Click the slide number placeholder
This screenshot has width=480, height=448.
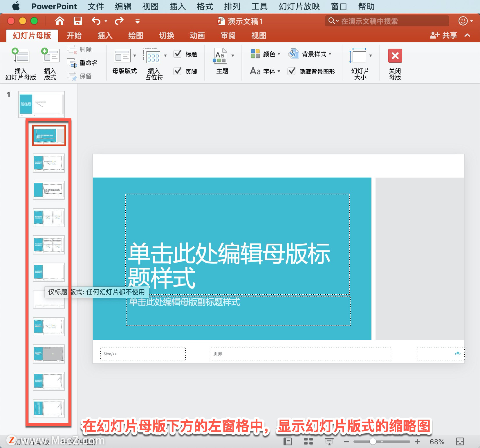tap(441, 354)
